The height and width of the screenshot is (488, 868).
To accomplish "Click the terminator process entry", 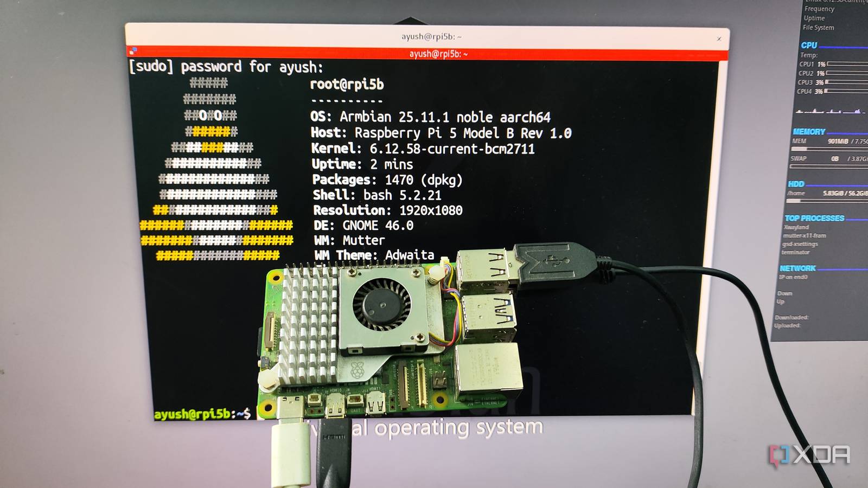I will point(799,253).
